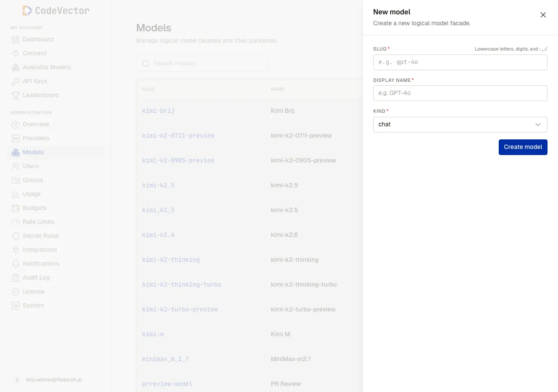558x392 pixels.
Task: Click the kimi_k2_5 slug
Action: coord(158,210)
